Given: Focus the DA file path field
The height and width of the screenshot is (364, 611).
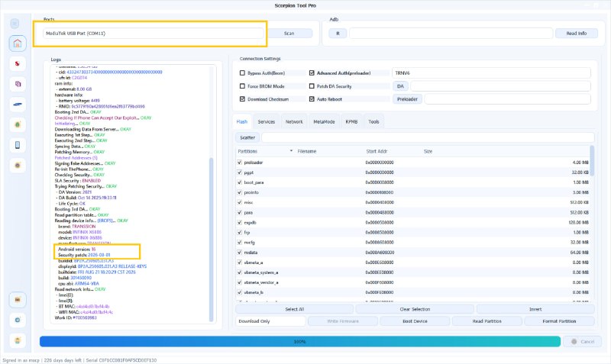Looking at the screenshot, I should pos(500,86).
